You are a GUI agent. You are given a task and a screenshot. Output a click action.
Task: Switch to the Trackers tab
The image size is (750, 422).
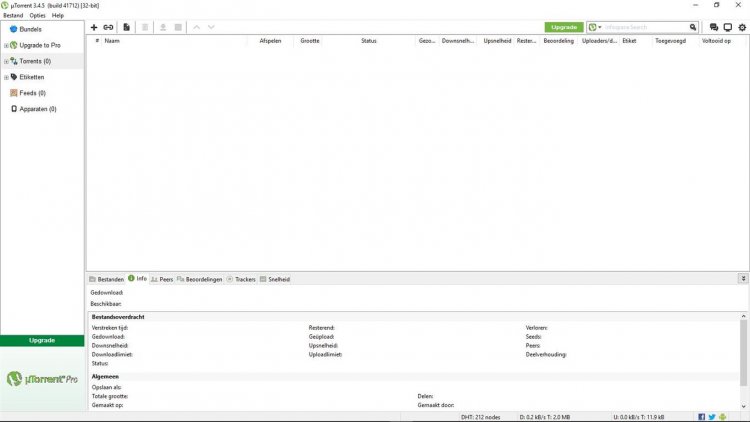pyautogui.click(x=241, y=279)
